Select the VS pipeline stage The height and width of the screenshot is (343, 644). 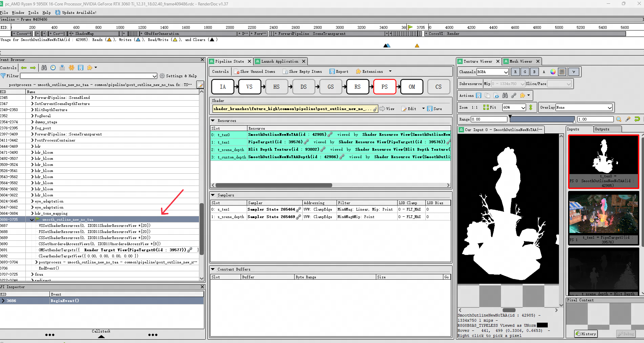(x=249, y=87)
